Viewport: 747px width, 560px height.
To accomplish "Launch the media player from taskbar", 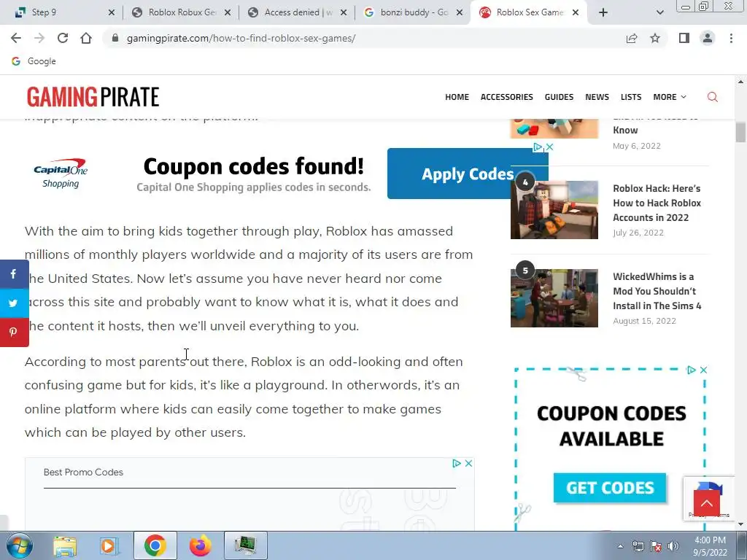I will point(109,545).
